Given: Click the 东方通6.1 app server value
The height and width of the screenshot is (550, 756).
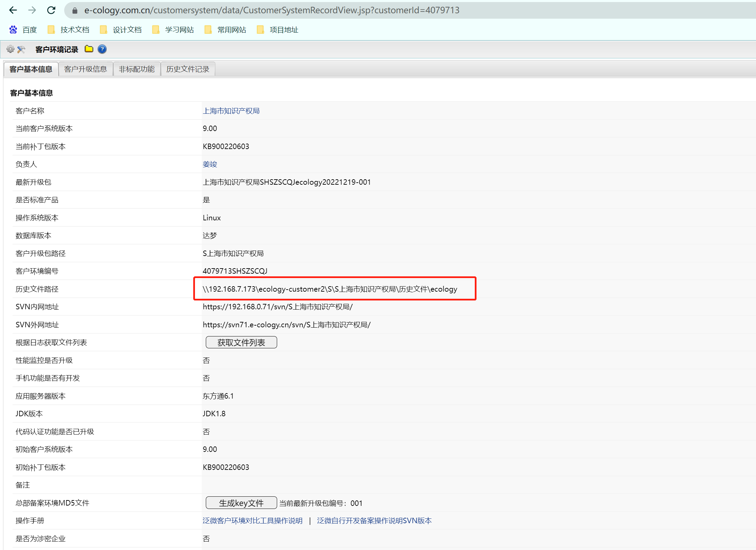Looking at the screenshot, I should coord(218,396).
